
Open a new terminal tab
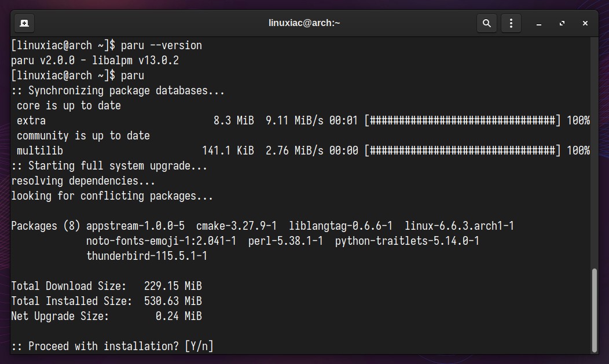(x=24, y=23)
